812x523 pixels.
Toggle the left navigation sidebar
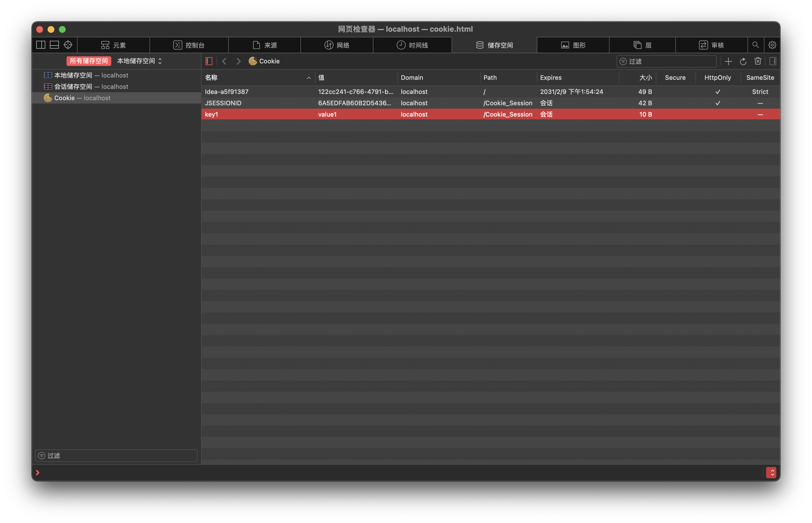tap(209, 61)
